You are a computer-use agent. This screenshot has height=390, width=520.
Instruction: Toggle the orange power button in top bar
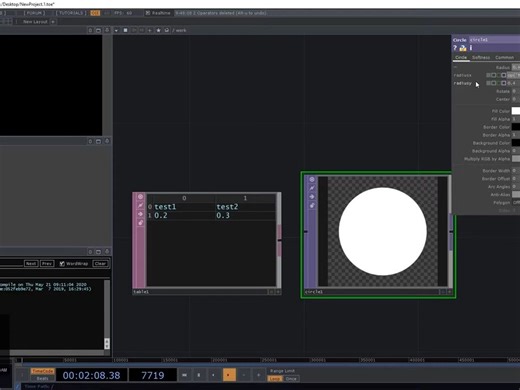(95, 13)
